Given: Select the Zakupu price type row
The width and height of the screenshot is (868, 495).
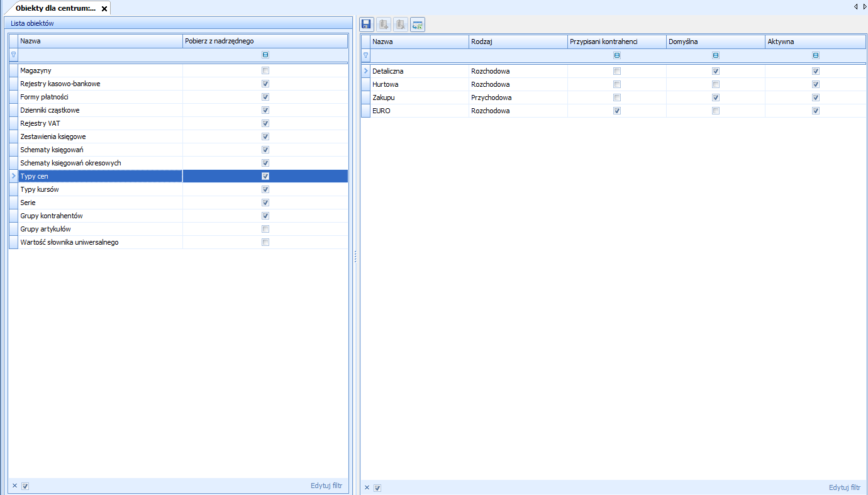Looking at the screenshot, I should 613,97.
